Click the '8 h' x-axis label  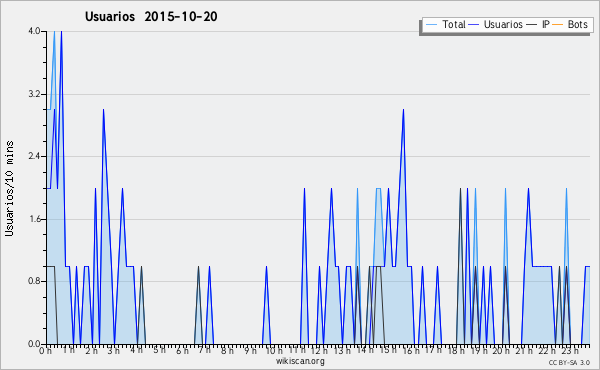pos(227,350)
